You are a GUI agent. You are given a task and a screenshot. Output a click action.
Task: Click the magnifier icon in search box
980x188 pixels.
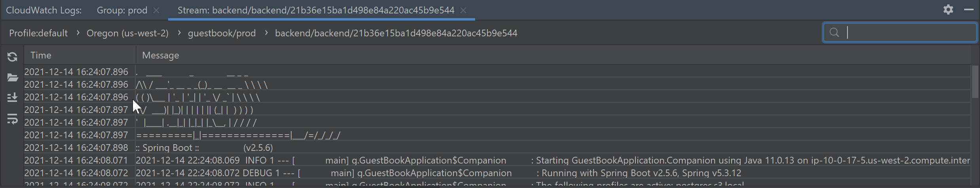coord(834,33)
